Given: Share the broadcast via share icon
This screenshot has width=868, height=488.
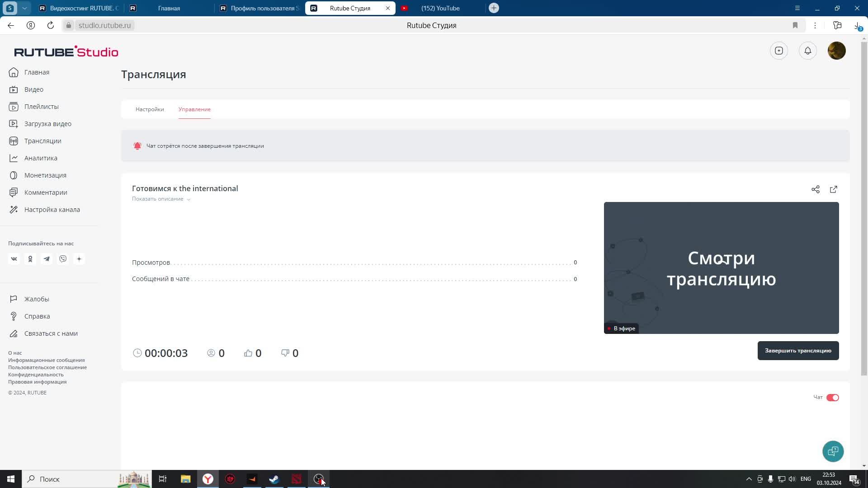Looking at the screenshot, I should [816, 189].
